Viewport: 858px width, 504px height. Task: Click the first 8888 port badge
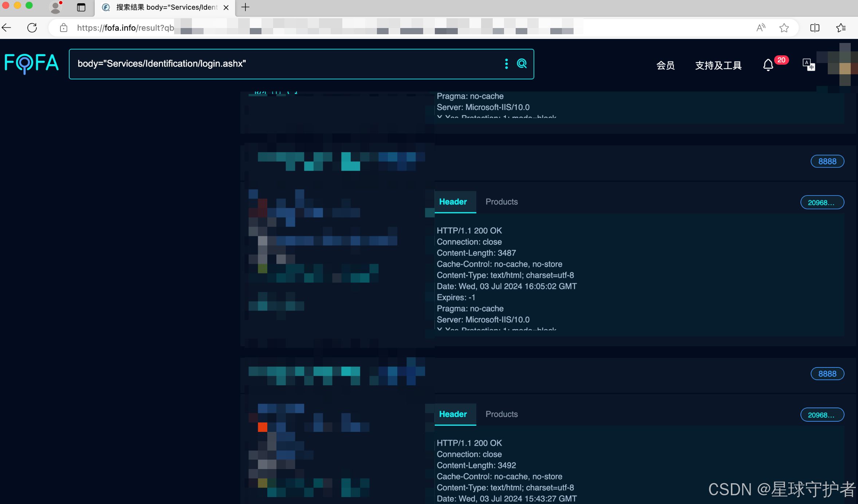click(x=827, y=161)
